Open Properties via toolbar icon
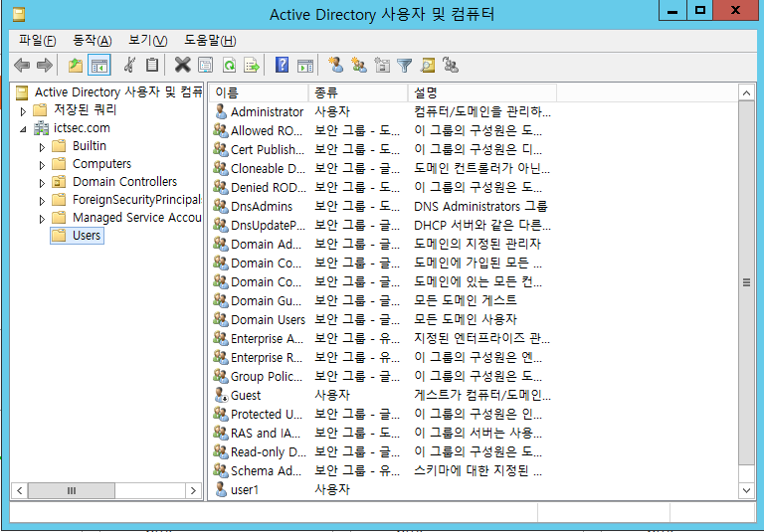 206,65
